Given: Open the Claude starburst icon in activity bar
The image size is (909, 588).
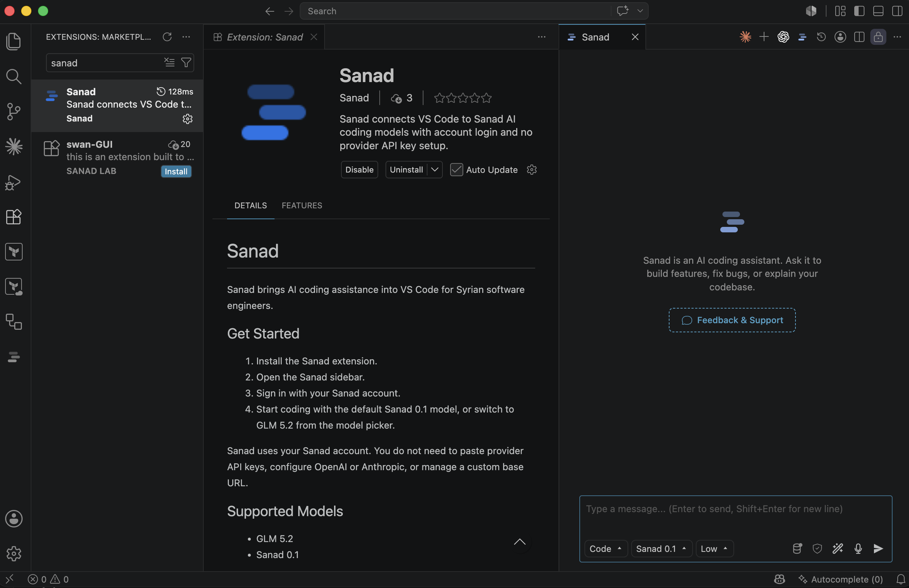Looking at the screenshot, I should point(14,147).
